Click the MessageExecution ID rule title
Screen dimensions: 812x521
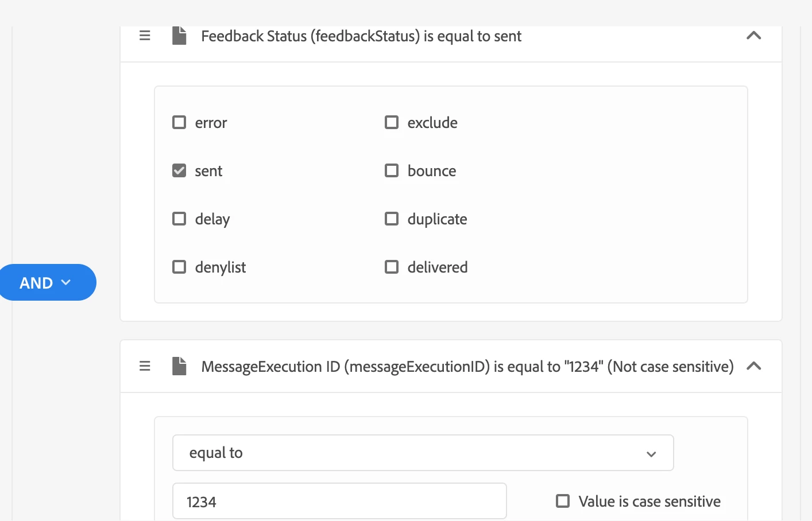tap(467, 367)
